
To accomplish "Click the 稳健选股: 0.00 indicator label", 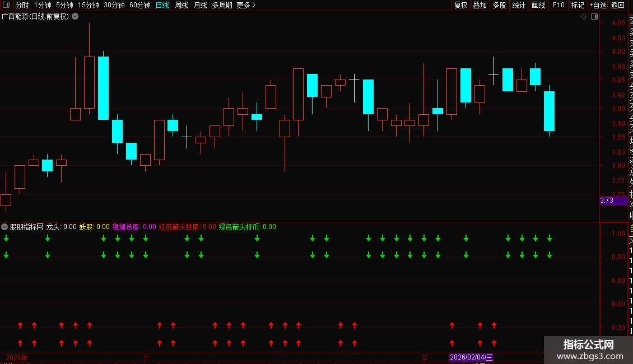I will pyautogui.click(x=134, y=227).
